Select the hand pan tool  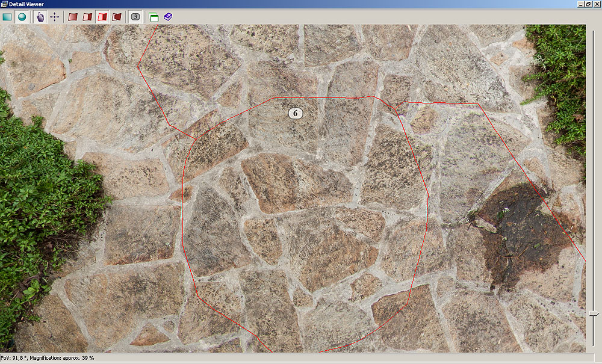point(40,17)
